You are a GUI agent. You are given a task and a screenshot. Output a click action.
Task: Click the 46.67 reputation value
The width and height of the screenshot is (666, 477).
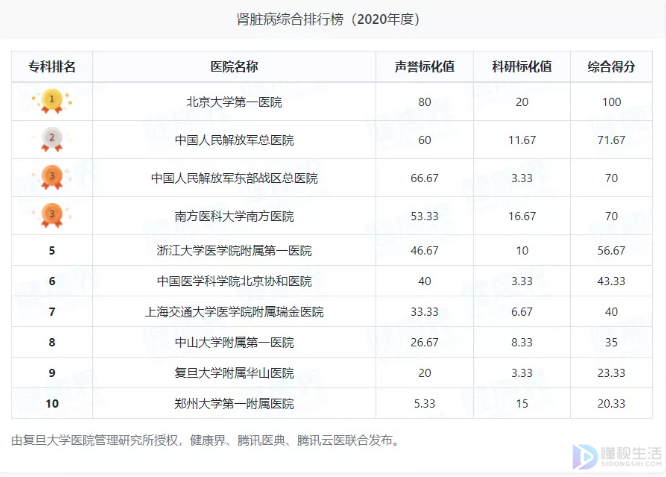(424, 251)
